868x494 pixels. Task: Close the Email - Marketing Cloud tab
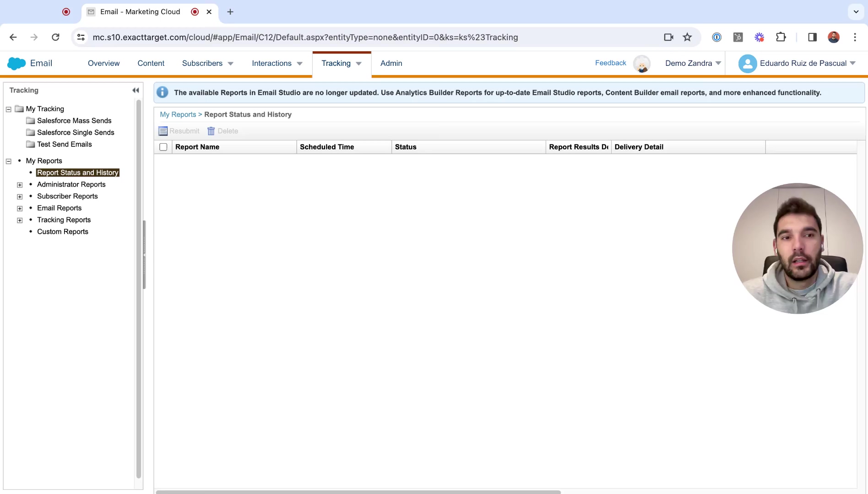click(x=209, y=12)
